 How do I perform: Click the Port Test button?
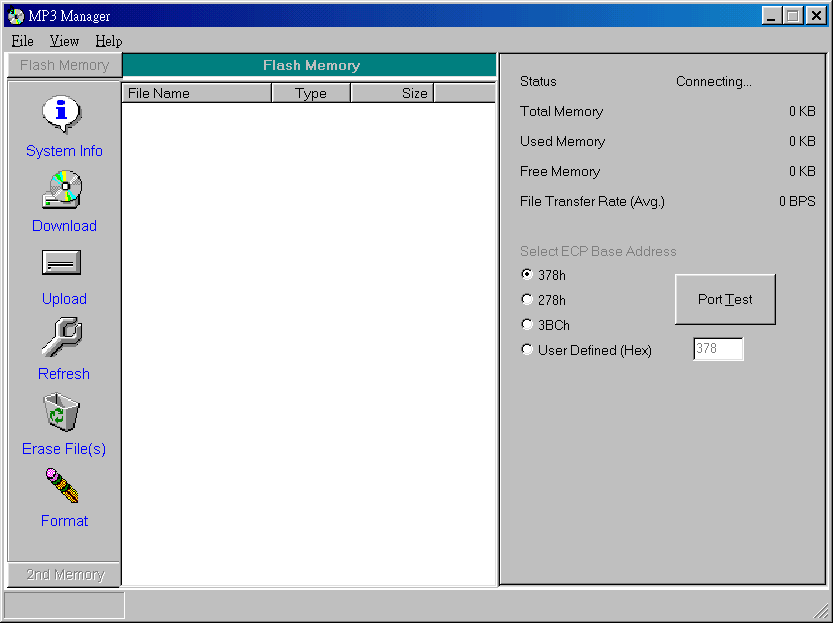tap(725, 300)
